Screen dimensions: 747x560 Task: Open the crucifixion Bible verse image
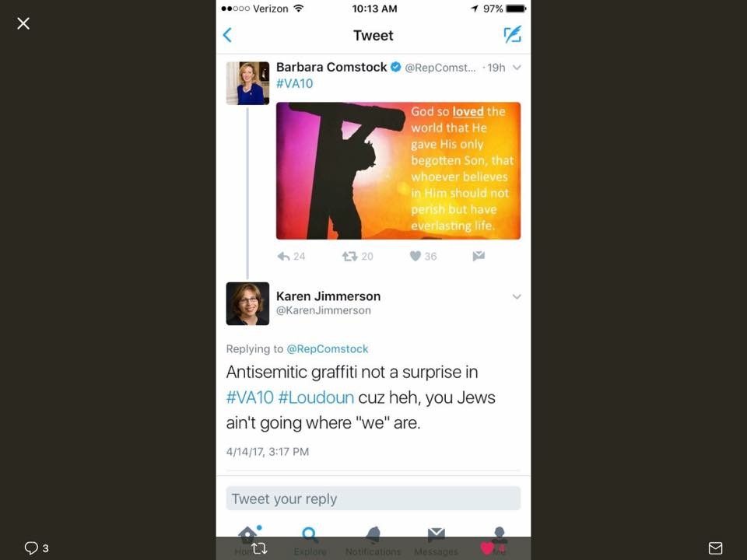point(398,170)
